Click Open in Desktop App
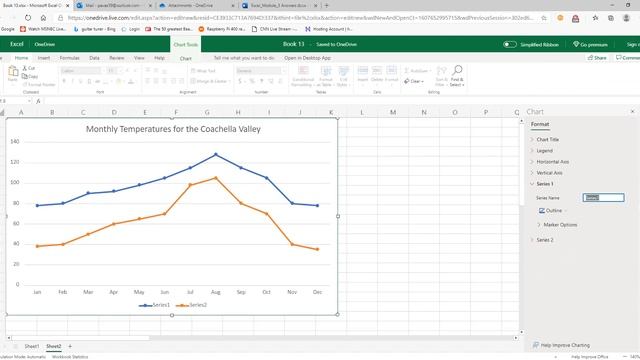The height and width of the screenshot is (360, 640). pos(307,58)
